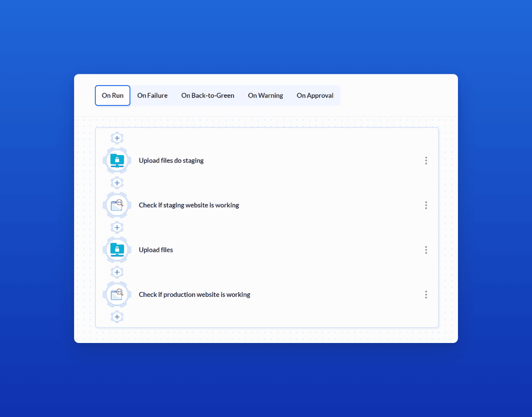
Task: Open Check if staging website is working
Action: click(x=188, y=205)
